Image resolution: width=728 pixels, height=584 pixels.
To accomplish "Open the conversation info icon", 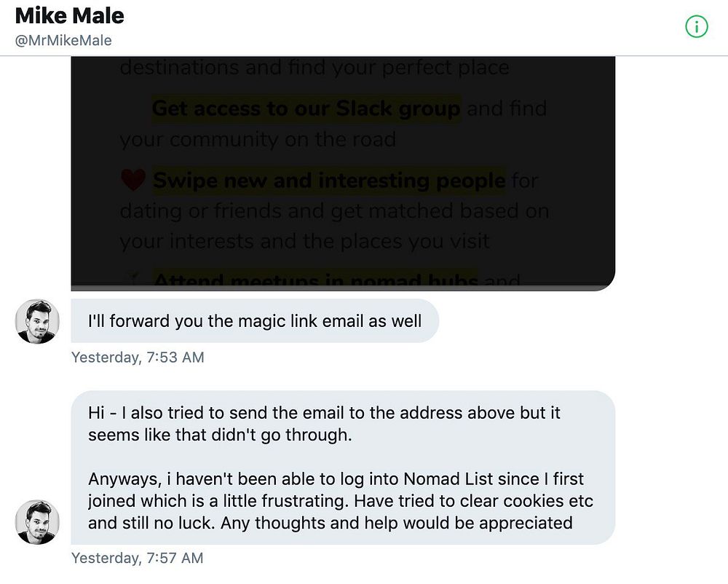I will pyautogui.click(x=697, y=27).
